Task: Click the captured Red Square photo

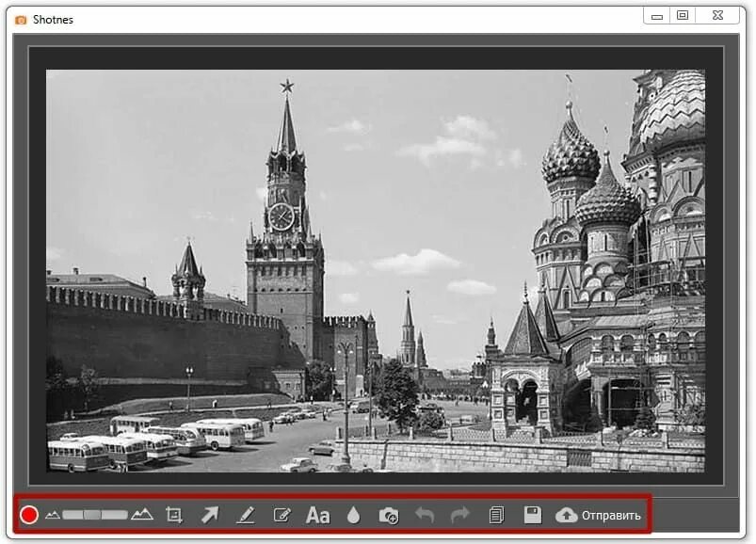Action: [376, 271]
